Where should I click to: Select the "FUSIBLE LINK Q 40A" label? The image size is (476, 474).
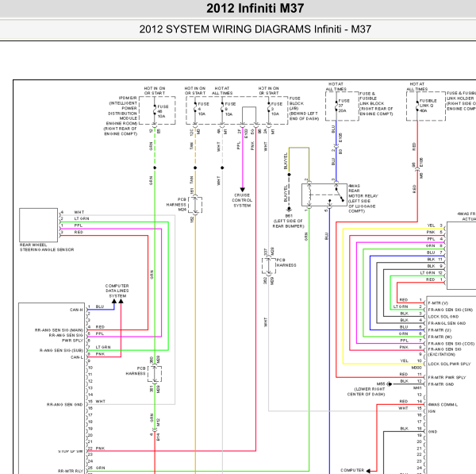pos(428,106)
